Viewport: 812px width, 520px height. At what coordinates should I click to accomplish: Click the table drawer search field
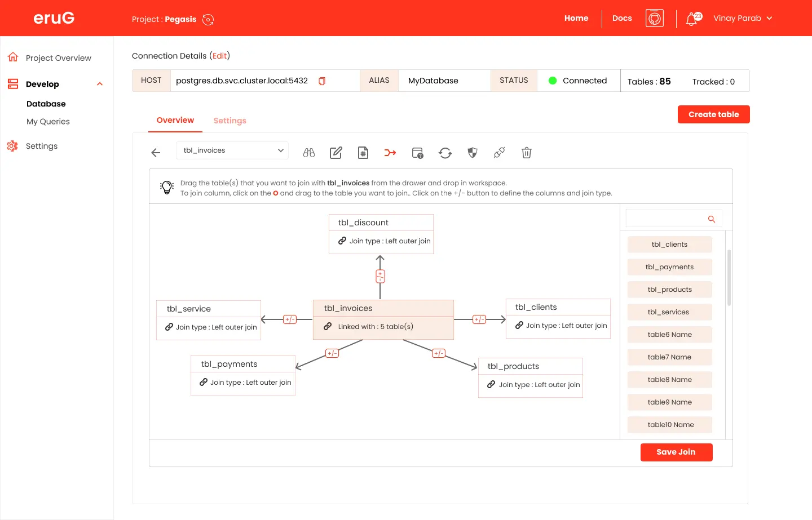[667, 219]
